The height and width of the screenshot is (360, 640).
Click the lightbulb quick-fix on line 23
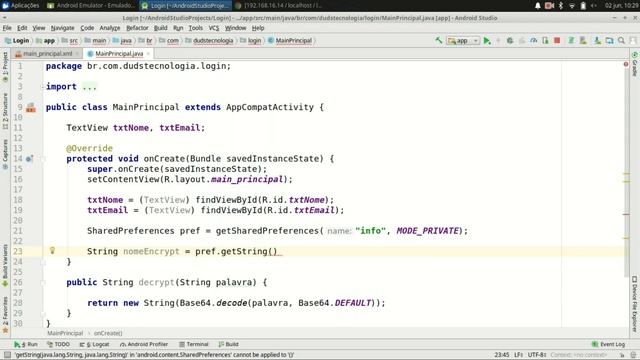tap(52, 251)
